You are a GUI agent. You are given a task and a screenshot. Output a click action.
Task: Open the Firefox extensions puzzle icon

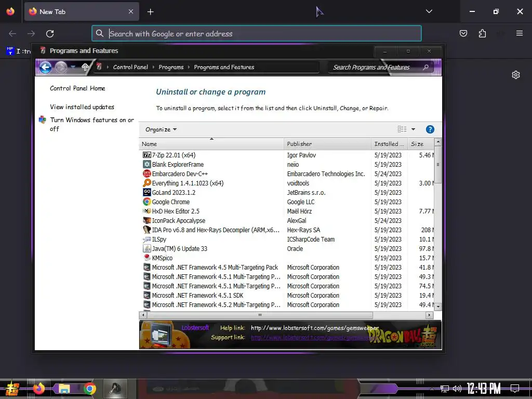click(x=482, y=33)
